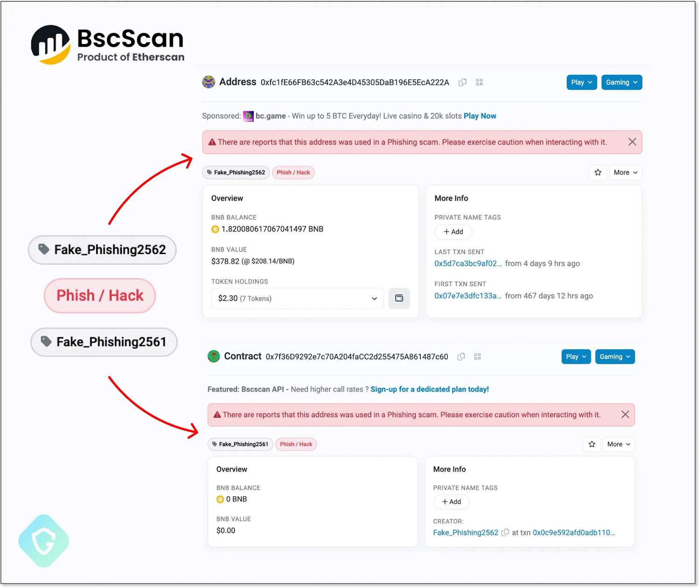Viewport: 700px width, 588px height.
Task: Open the More menu on the Address panel
Action: click(625, 173)
